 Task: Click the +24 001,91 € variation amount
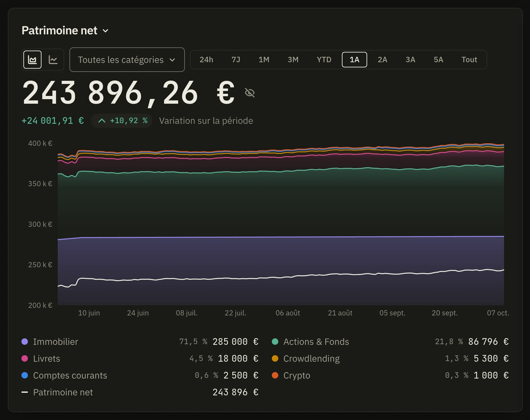53,121
